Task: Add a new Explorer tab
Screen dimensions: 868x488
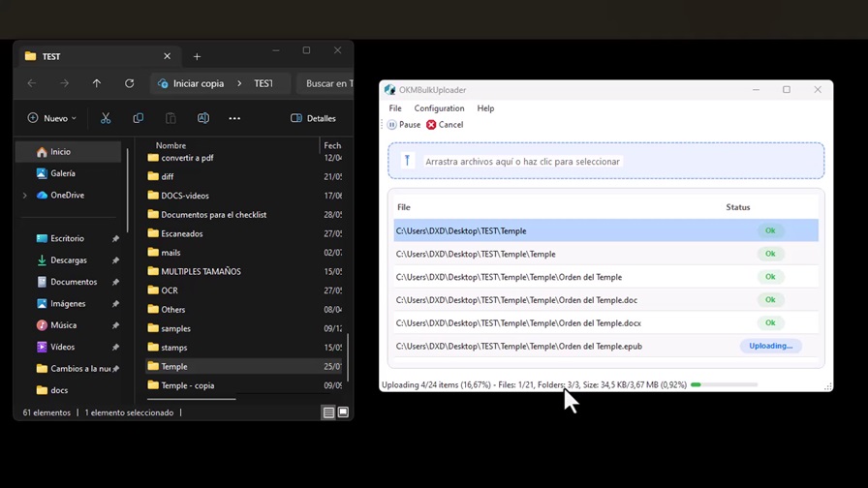Action: point(197,56)
